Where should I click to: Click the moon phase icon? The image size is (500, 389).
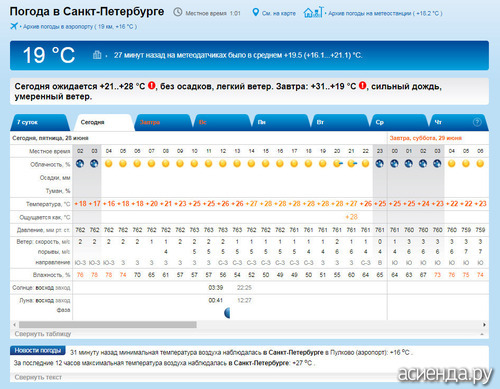[x=227, y=313]
